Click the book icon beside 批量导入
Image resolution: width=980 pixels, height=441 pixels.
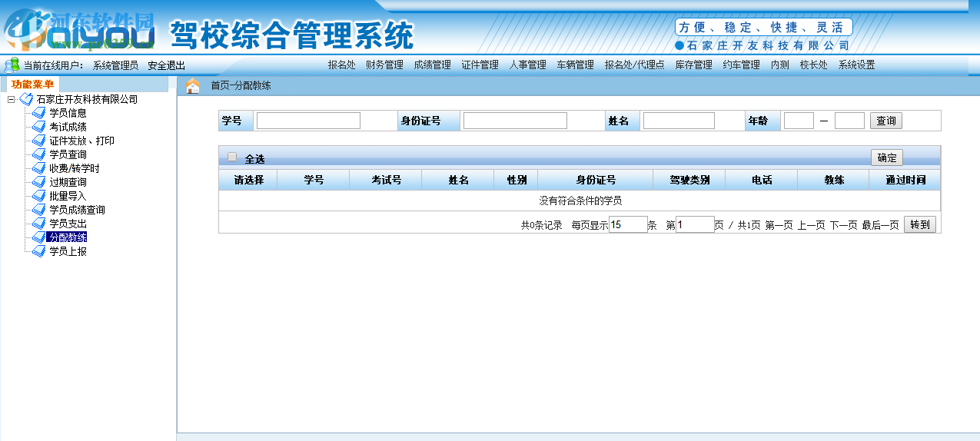coord(38,196)
